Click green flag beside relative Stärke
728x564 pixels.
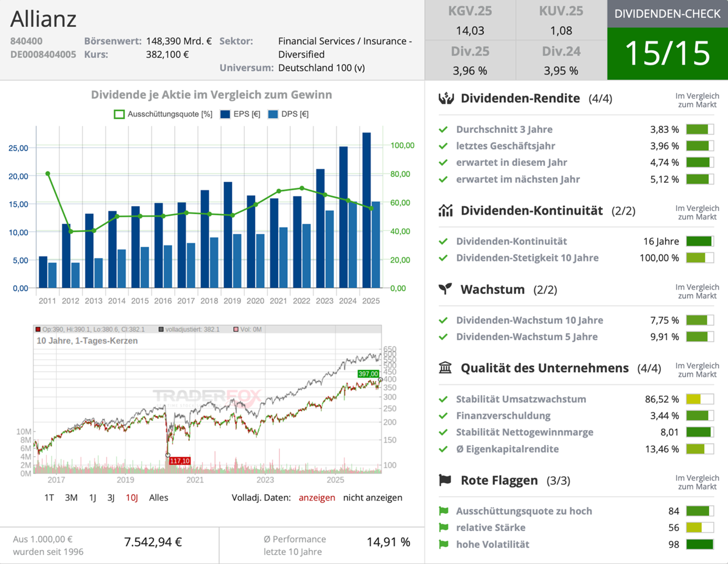click(444, 527)
